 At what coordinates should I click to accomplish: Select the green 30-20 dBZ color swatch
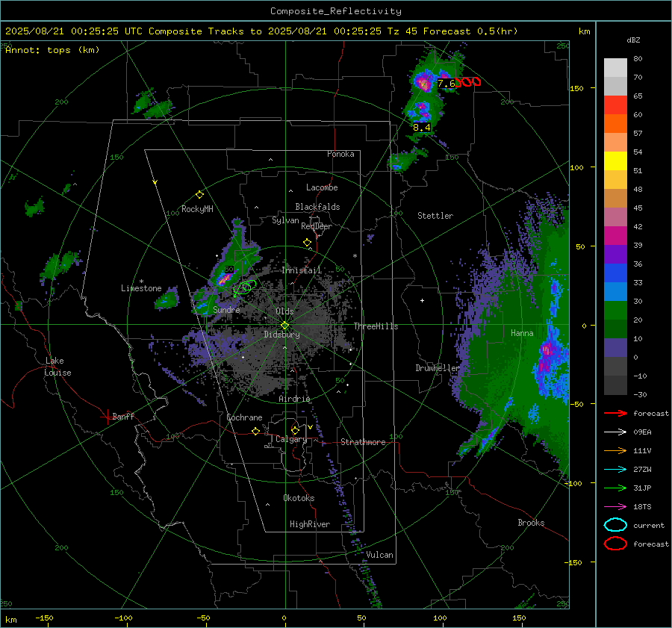615,310
